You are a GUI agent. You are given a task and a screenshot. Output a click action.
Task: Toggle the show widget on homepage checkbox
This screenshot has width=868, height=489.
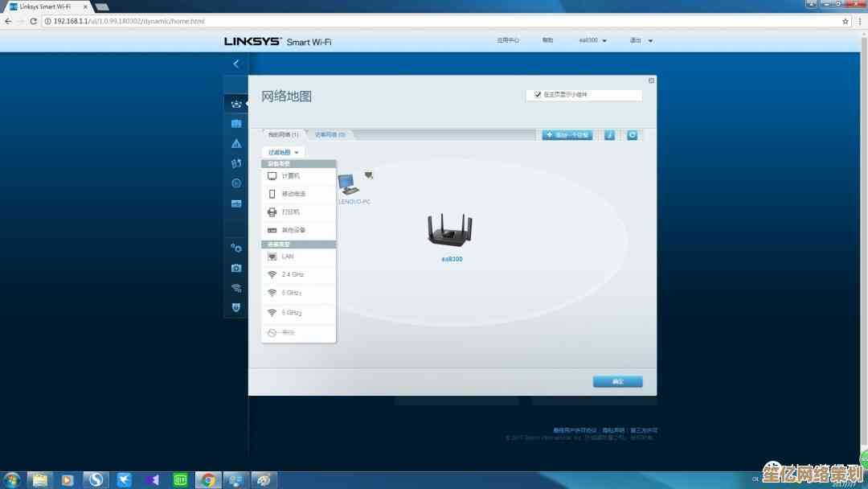click(x=538, y=95)
